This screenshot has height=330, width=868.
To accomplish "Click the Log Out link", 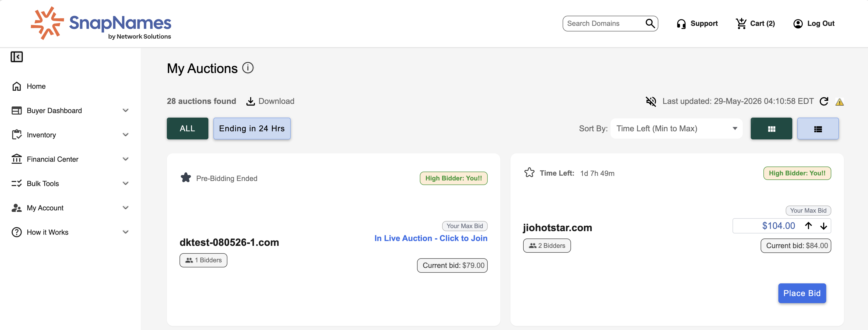I will pos(820,24).
